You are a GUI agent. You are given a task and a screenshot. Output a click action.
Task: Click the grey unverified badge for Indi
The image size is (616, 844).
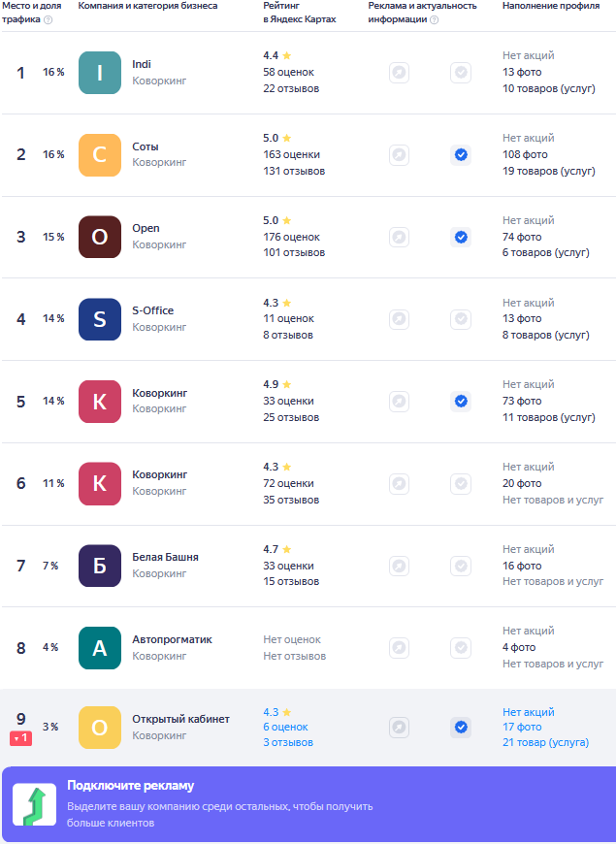coord(461,72)
